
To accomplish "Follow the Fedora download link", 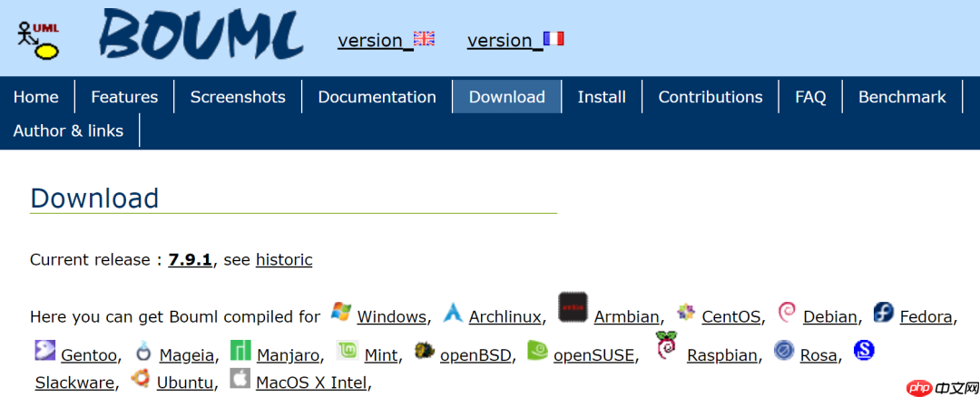I will point(926,316).
